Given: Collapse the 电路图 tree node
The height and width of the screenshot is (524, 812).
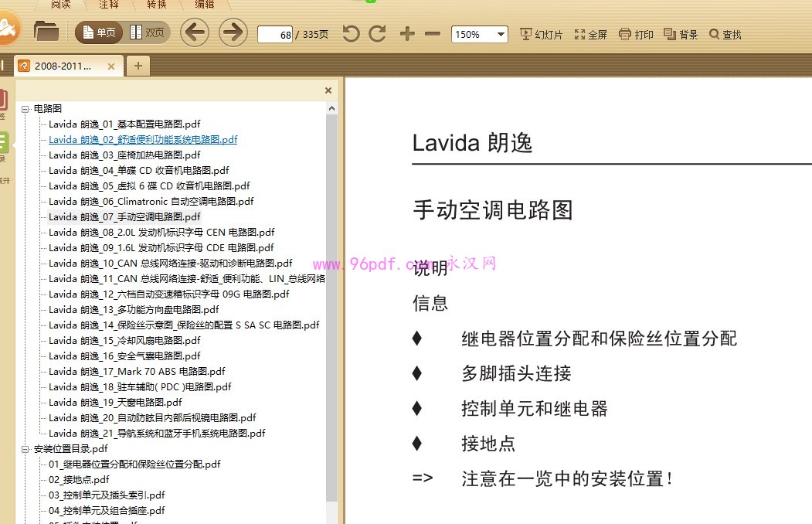Looking at the screenshot, I should 25,109.
